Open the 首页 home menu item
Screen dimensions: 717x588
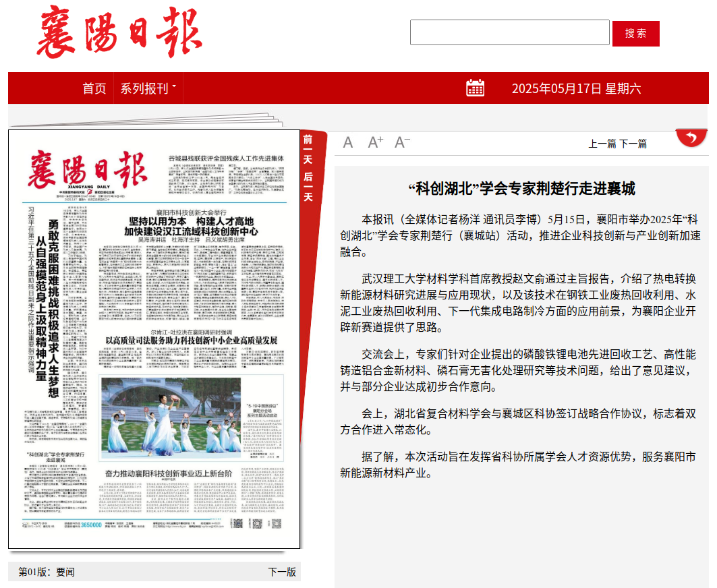click(x=94, y=87)
